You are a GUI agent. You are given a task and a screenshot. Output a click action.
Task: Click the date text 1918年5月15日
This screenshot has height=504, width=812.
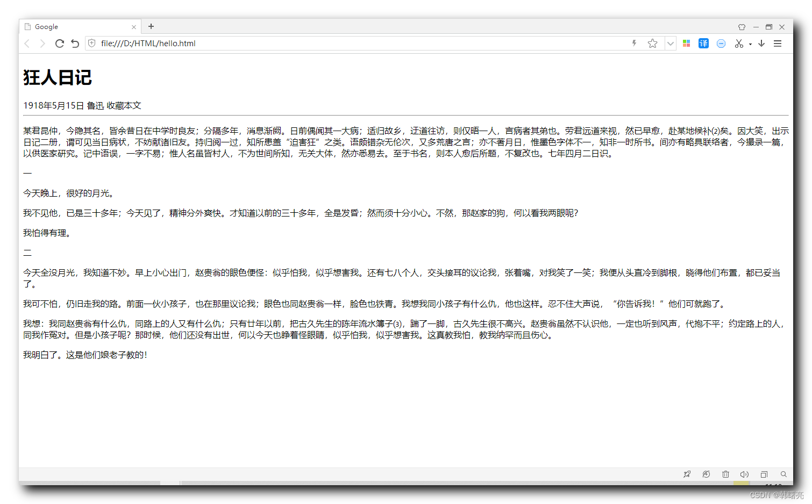coord(53,106)
